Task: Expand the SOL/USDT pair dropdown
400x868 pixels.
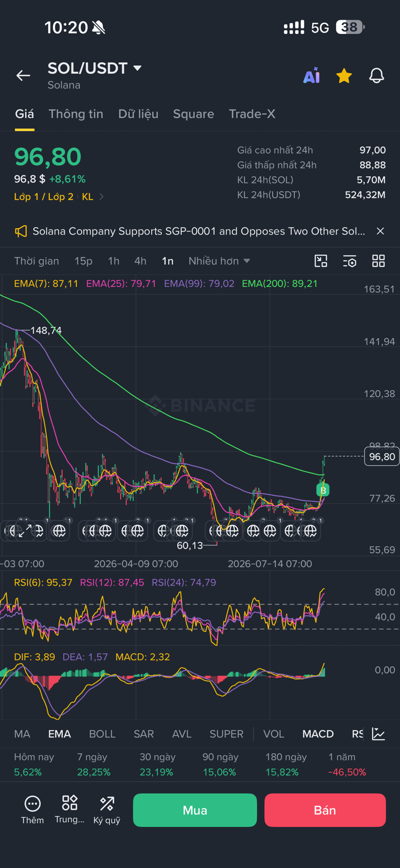Action: [138, 68]
